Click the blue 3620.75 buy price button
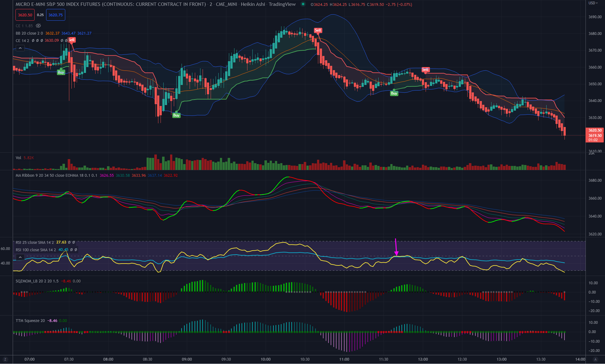This screenshot has height=364, width=605. (x=56, y=15)
